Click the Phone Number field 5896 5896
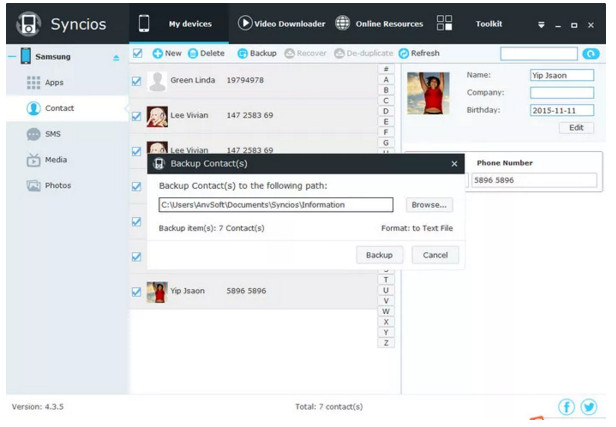 534,180
